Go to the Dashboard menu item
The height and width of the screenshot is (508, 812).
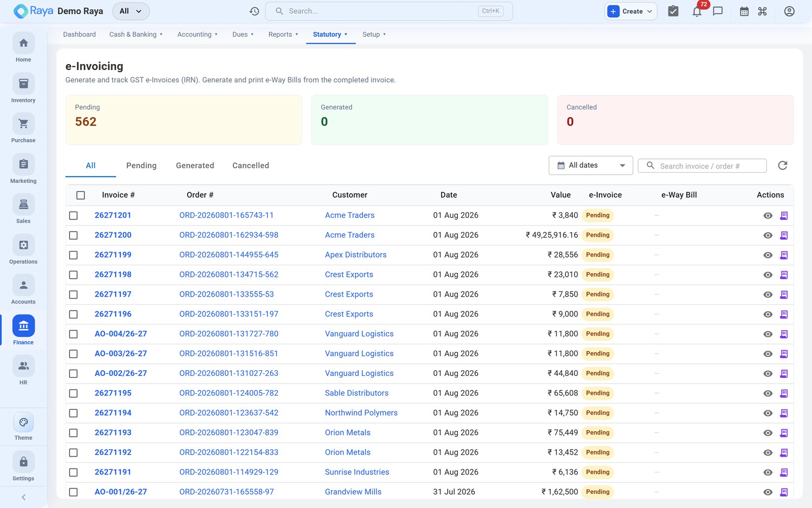point(79,35)
